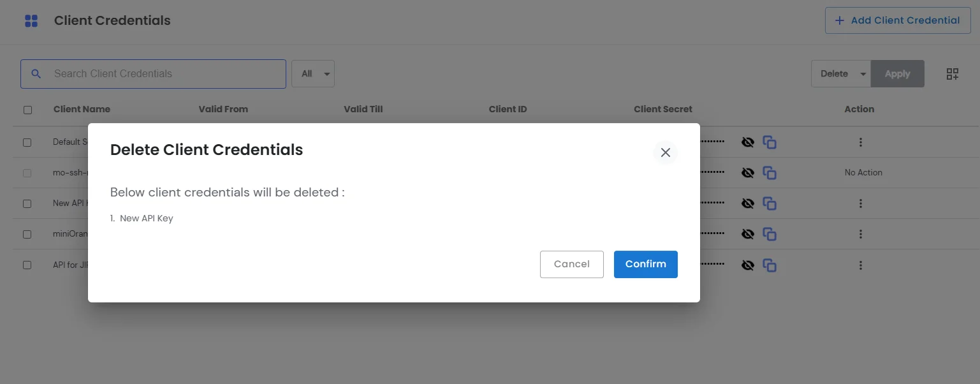Copy the Client Secret of the Default row
This screenshot has width=980, height=384.
pyautogui.click(x=770, y=142)
